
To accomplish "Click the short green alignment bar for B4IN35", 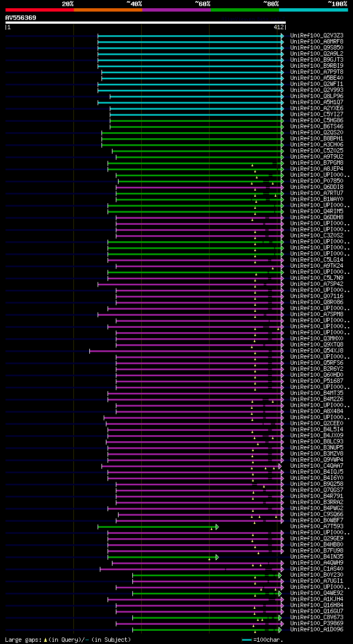I will point(163,558).
